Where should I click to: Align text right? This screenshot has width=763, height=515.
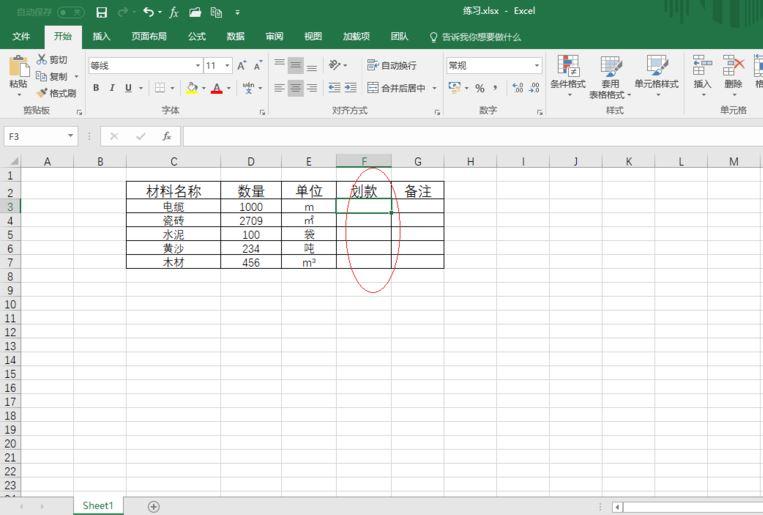[x=312, y=88]
